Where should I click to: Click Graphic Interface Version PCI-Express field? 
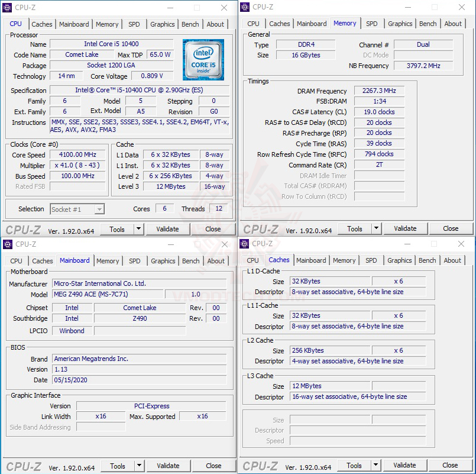point(151,406)
